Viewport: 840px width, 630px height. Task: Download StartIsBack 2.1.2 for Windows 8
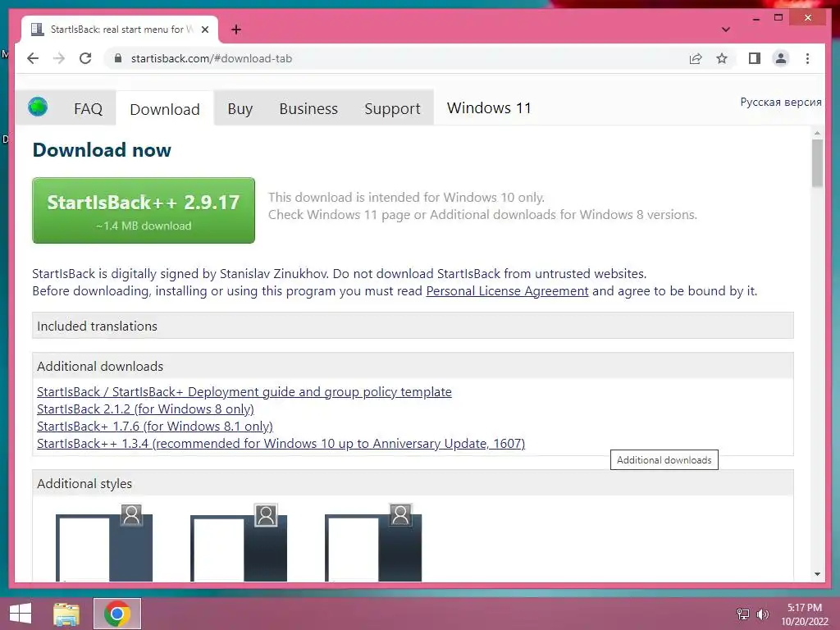click(145, 409)
